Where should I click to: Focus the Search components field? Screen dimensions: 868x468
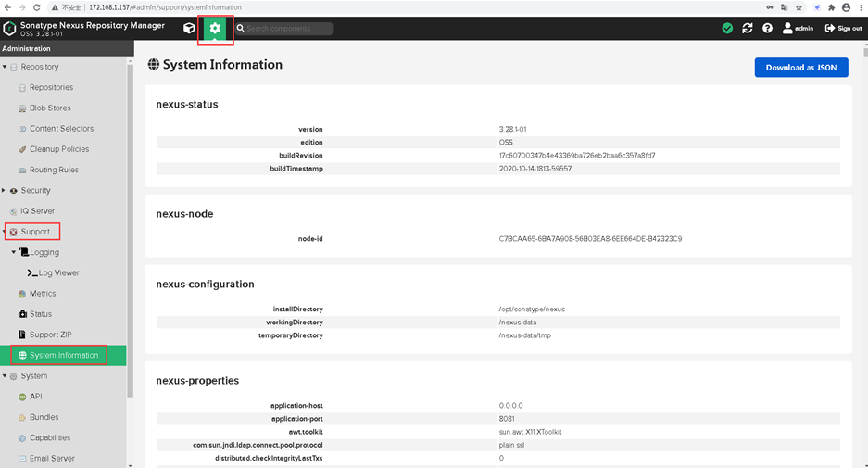[284, 28]
